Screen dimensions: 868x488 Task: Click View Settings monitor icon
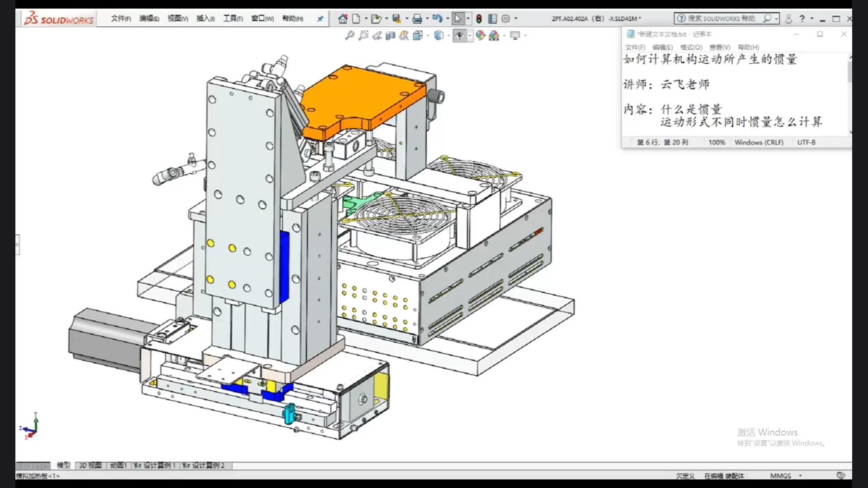(x=515, y=35)
